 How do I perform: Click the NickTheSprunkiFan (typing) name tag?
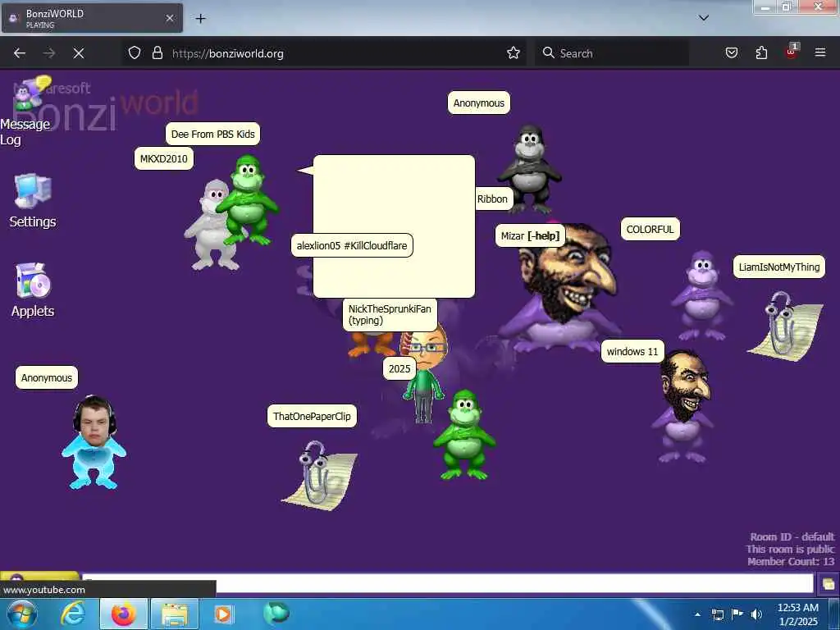coord(390,314)
